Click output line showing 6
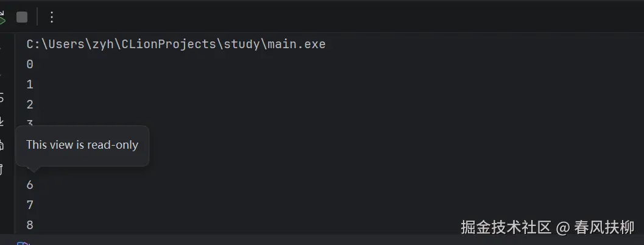This screenshot has width=644, height=245. (30, 185)
